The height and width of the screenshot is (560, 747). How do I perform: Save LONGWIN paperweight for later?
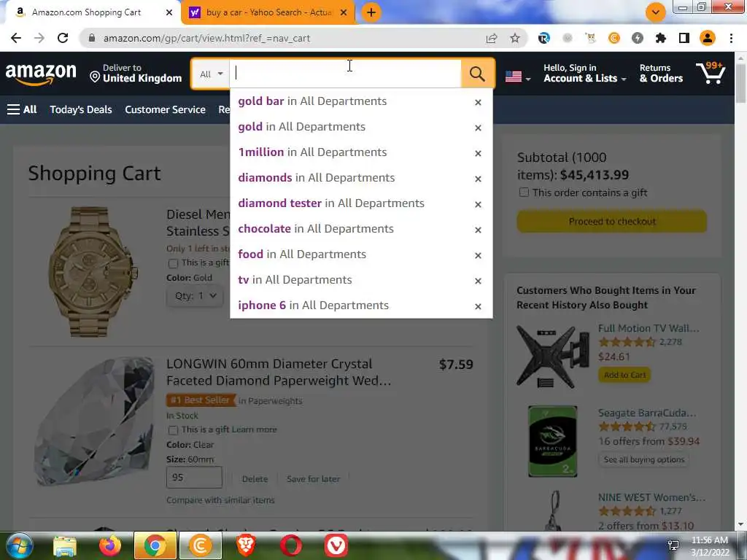pyautogui.click(x=314, y=479)
